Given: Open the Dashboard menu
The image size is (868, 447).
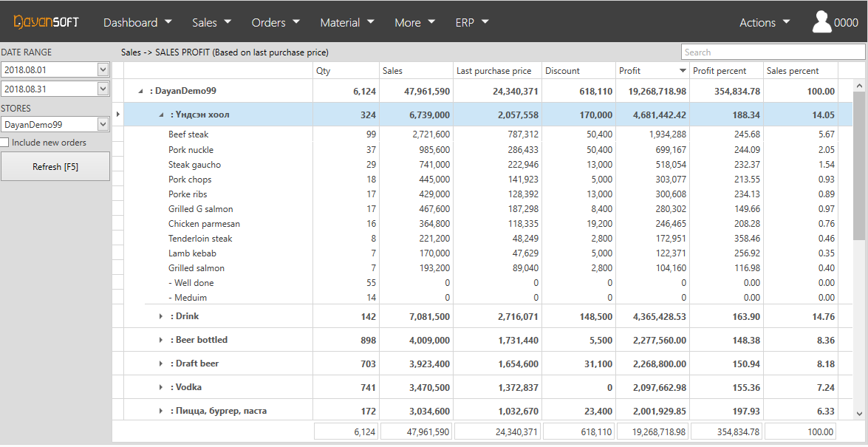Looking at the screenshot, I should point(138,22).
